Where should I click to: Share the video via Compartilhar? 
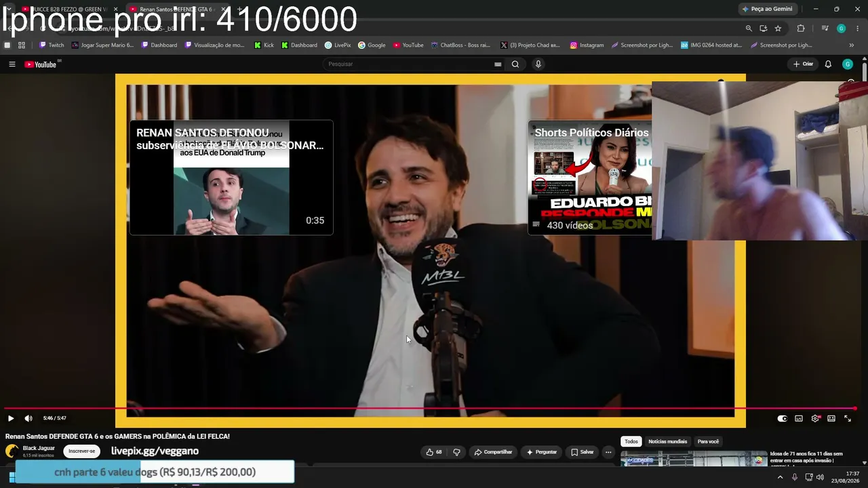tap(493, 452)
